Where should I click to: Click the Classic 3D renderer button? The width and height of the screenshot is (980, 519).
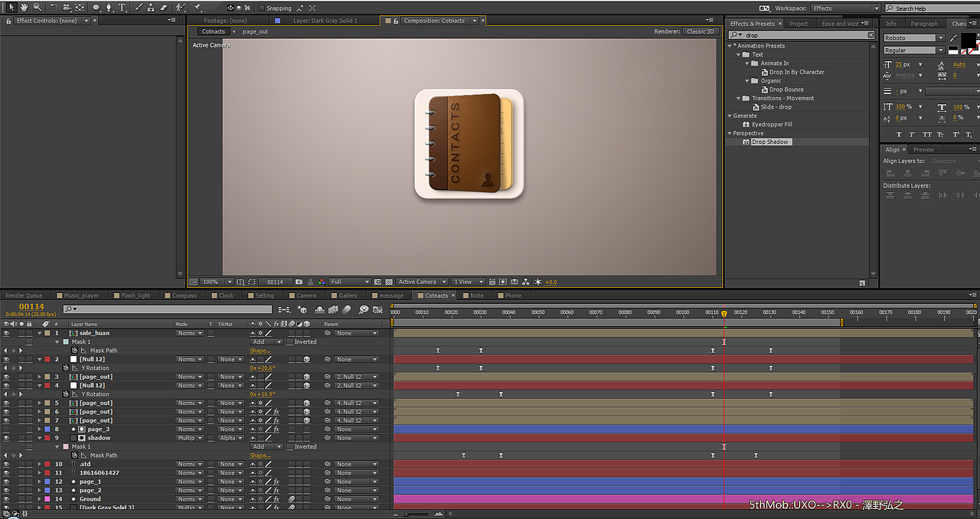(701, 31)
